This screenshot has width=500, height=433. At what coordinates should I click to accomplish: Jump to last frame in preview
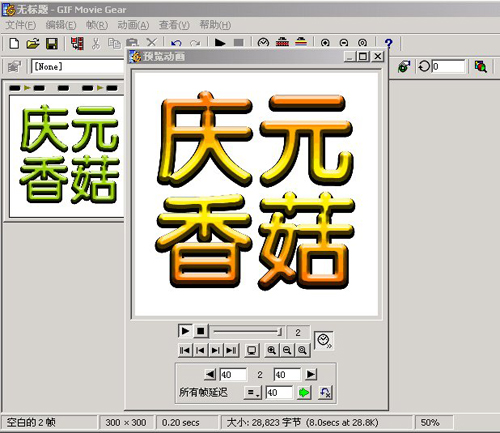coord(231,350)
